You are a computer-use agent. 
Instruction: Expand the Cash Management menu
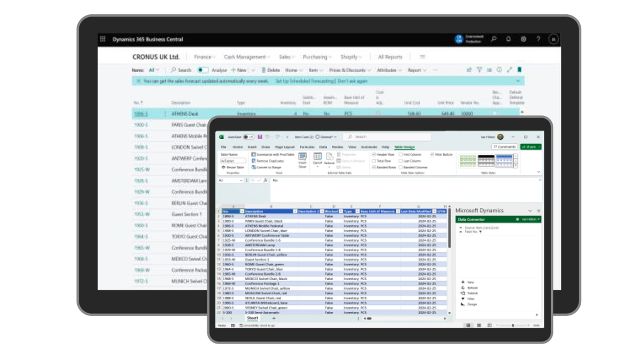[x=247, y=57]
